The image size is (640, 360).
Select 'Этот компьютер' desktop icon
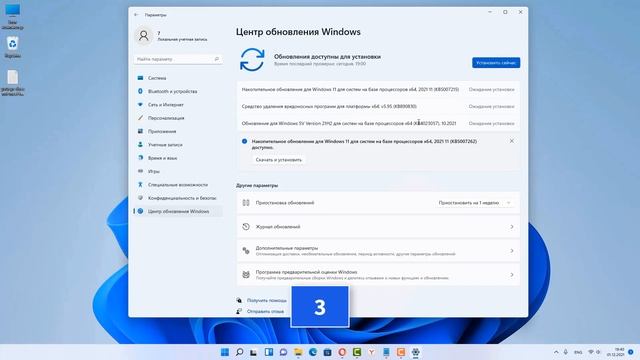click(x=12, y=17)
